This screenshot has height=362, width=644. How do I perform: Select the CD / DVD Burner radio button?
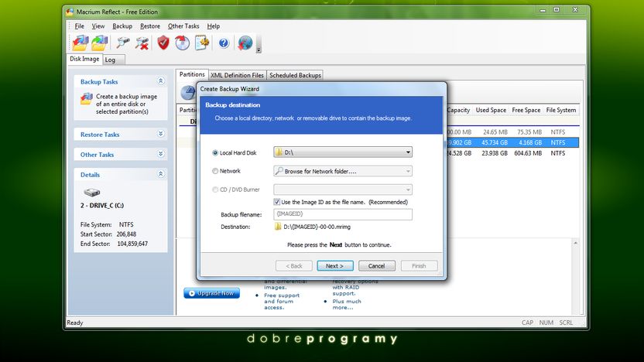pos(215,190)
